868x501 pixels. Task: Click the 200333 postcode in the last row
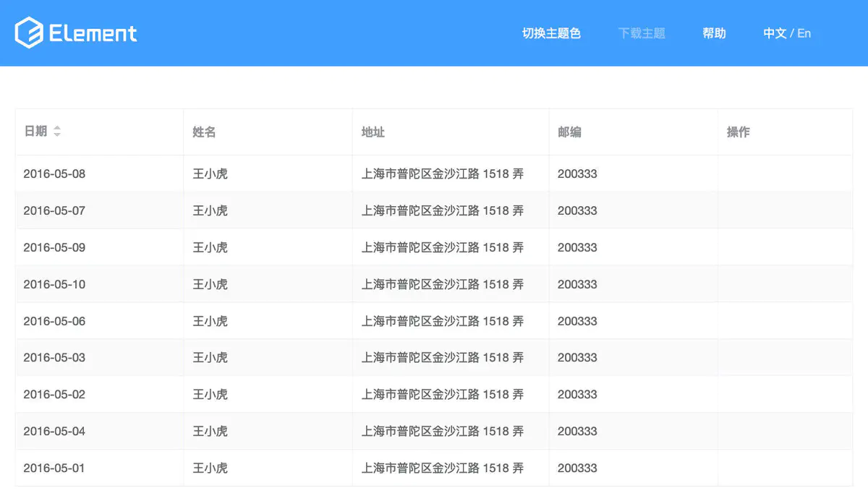[x=577, y=468]
